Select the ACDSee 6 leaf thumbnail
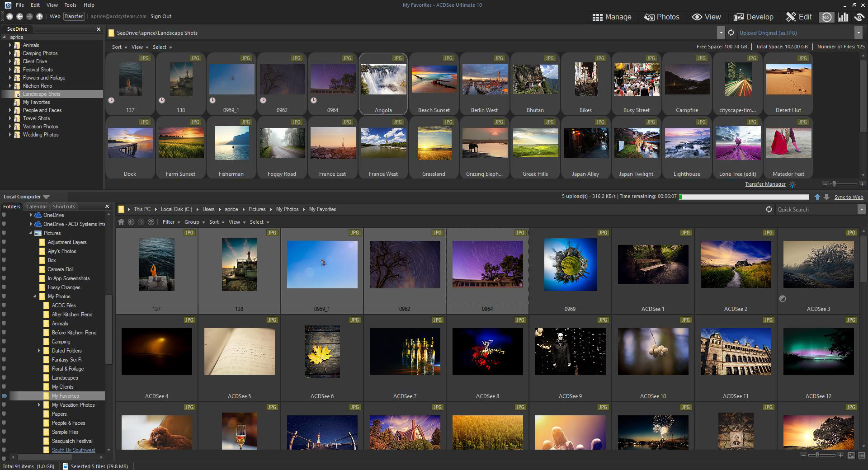 click(x=322, y=358)
